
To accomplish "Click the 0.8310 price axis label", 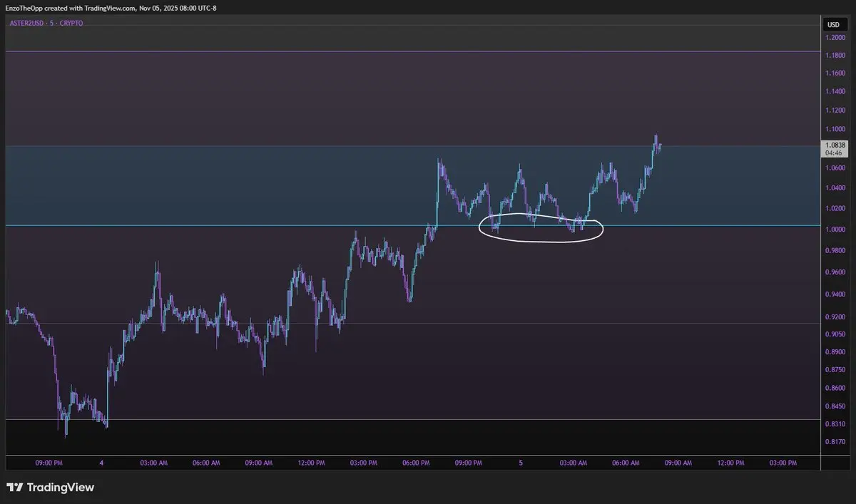I will tap(835, 425).
